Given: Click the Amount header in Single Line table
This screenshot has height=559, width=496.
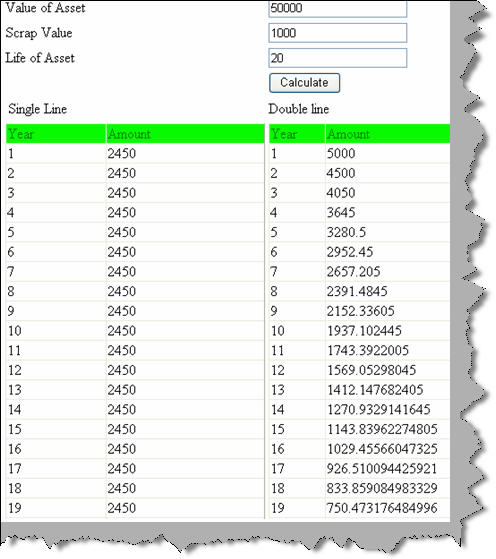Looking at the screenshot, I should (185, 134).
